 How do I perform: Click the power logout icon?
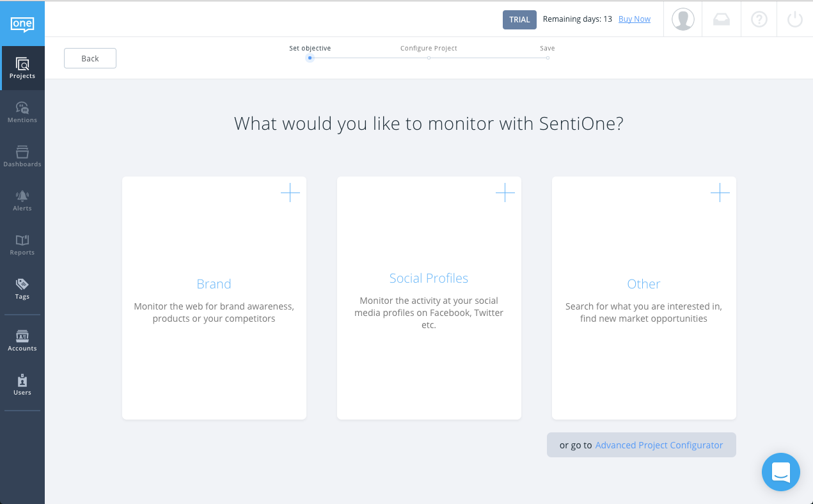pos(794,20)
